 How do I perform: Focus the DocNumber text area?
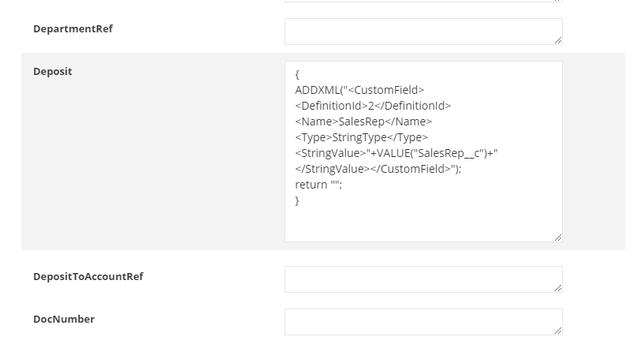(x=423, y=322)
